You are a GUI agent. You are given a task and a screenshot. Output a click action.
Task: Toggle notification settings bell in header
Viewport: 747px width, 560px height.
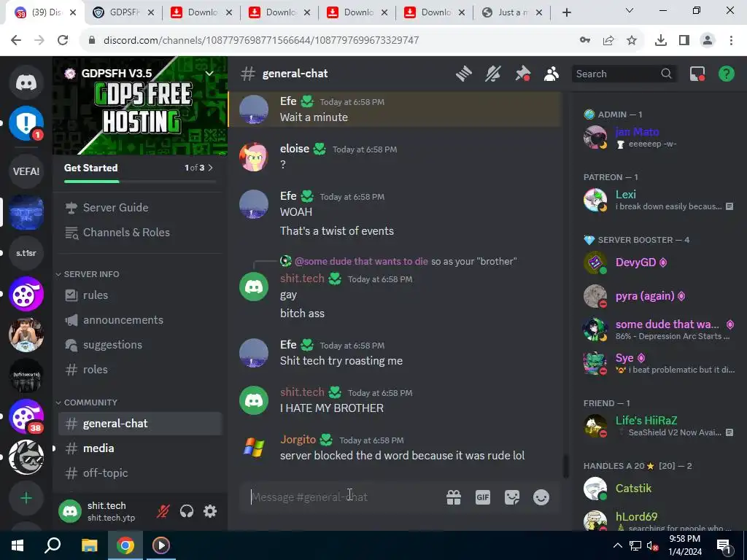click(x=493, y=74)
